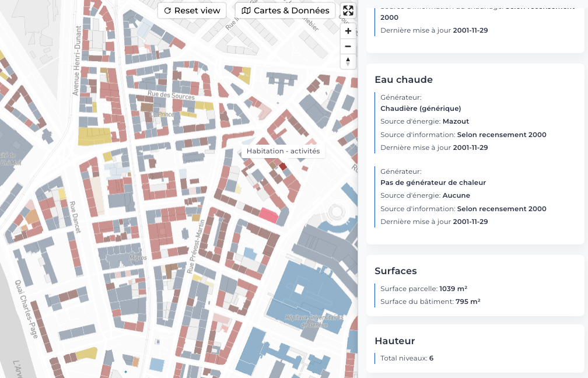Click the large yellow building by Avenue Henri-Dunant
This screenshot has height=378, width=588.
click(x=94, y=136)
